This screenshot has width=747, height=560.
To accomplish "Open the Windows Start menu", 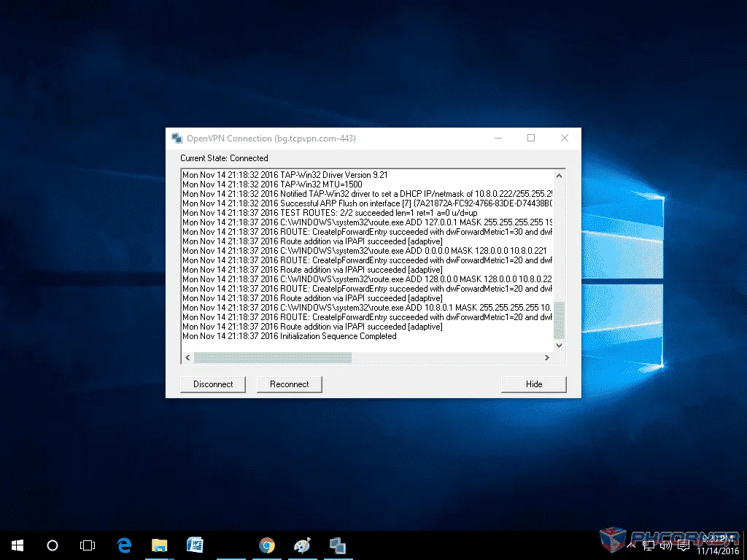I will click(x=18, y=545).
